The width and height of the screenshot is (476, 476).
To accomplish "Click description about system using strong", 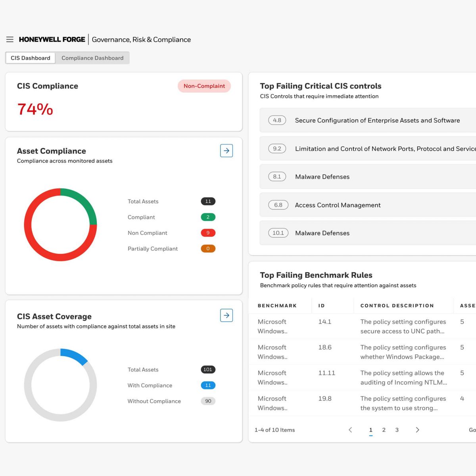I will (x=403, y=403).
